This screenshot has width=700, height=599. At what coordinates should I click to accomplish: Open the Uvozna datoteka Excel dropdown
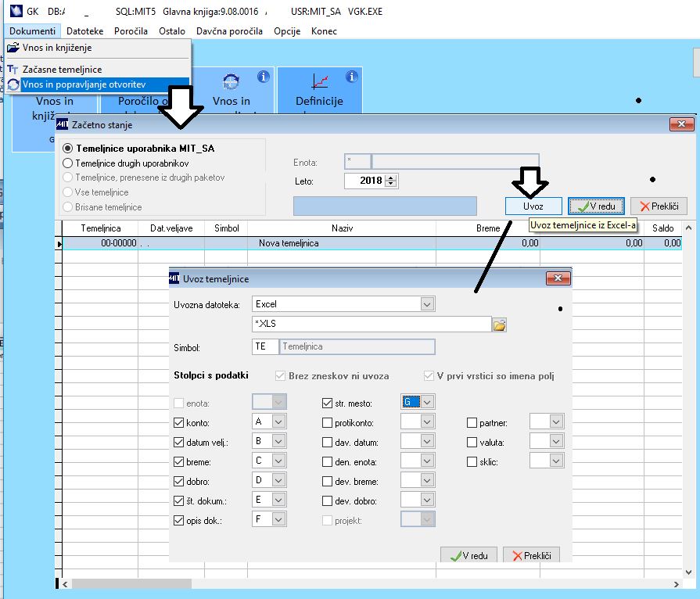pyautogui.click(x=427, y=304)
